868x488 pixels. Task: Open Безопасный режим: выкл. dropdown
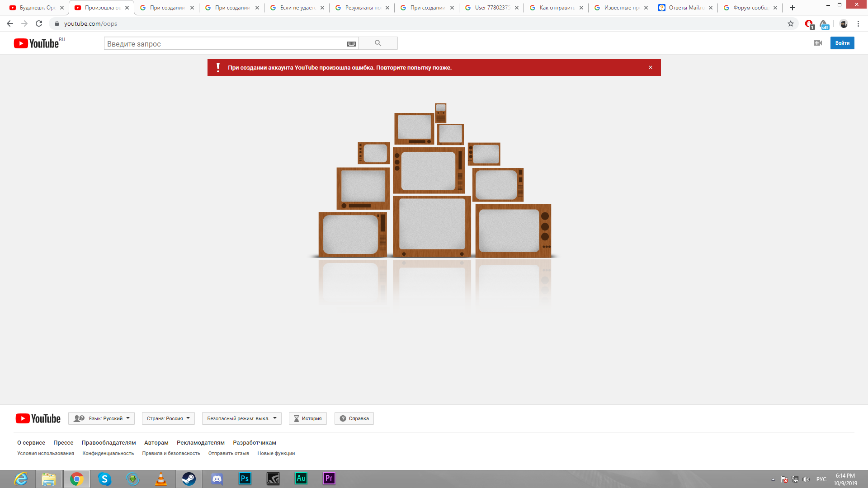tap(241, 418)
